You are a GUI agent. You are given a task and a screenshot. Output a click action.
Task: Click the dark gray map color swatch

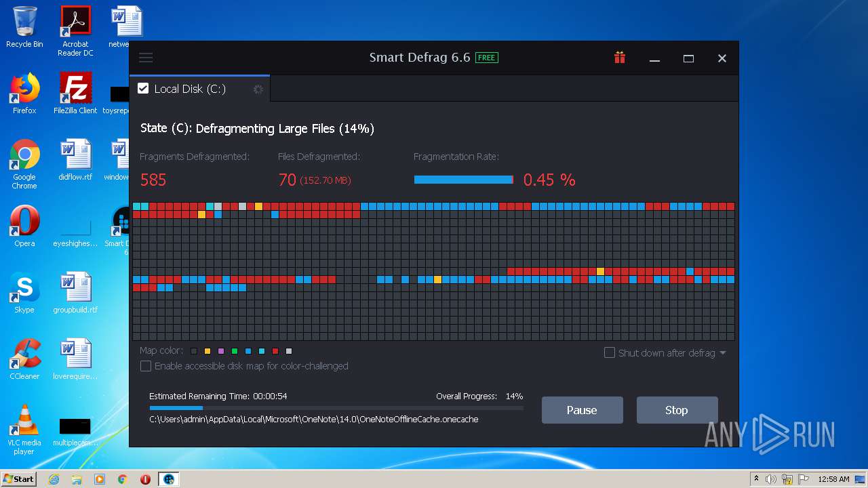click(x=194, y=351)
